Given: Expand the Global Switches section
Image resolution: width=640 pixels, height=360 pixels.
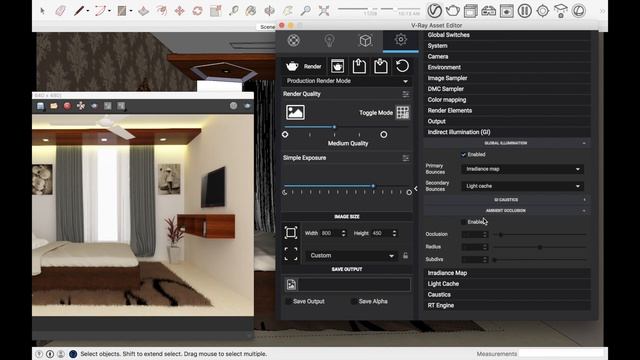Looking at the screenshot, I should click(507, 35).
